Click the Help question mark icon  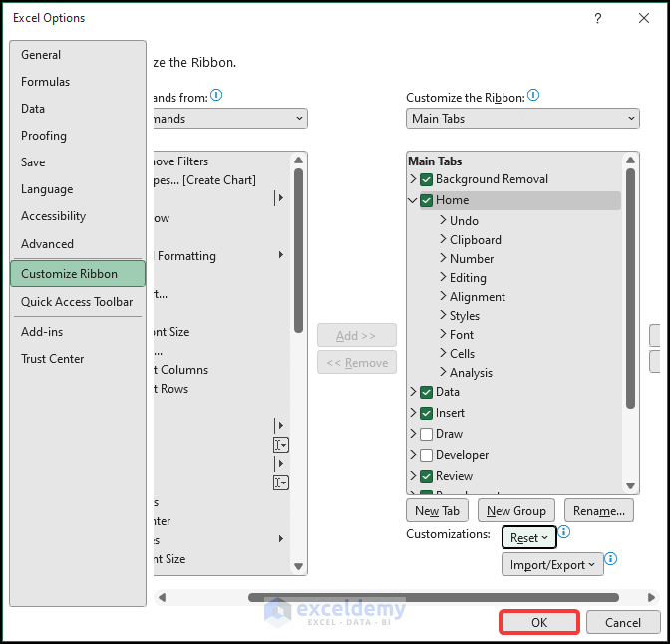coord(598,18)
